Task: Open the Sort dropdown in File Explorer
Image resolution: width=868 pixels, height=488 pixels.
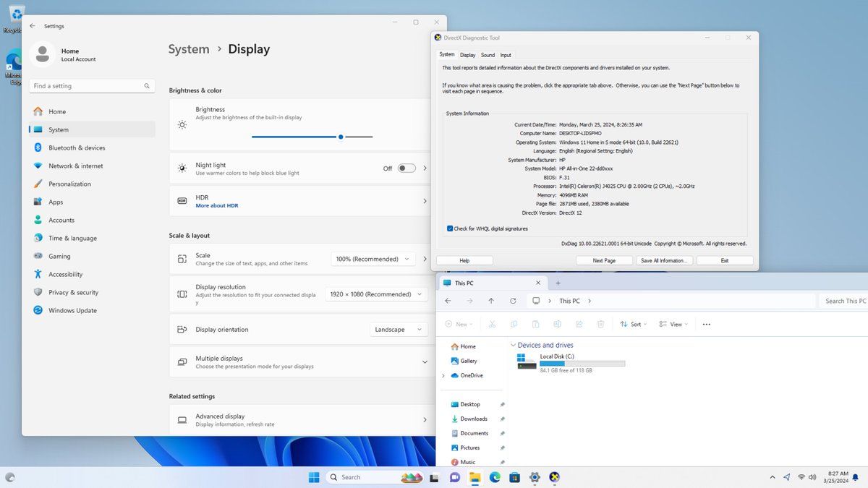Action: point(634,324)
